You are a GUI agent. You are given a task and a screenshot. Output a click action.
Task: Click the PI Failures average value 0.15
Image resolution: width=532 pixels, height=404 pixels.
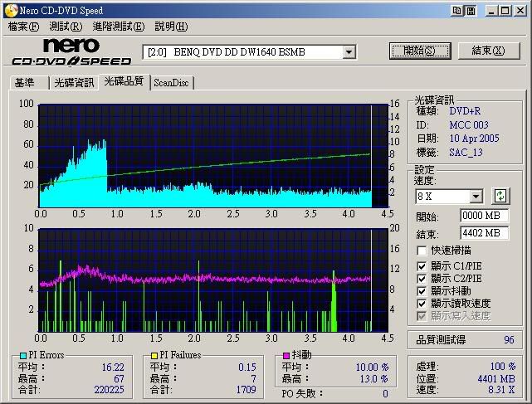click(247, 367)
